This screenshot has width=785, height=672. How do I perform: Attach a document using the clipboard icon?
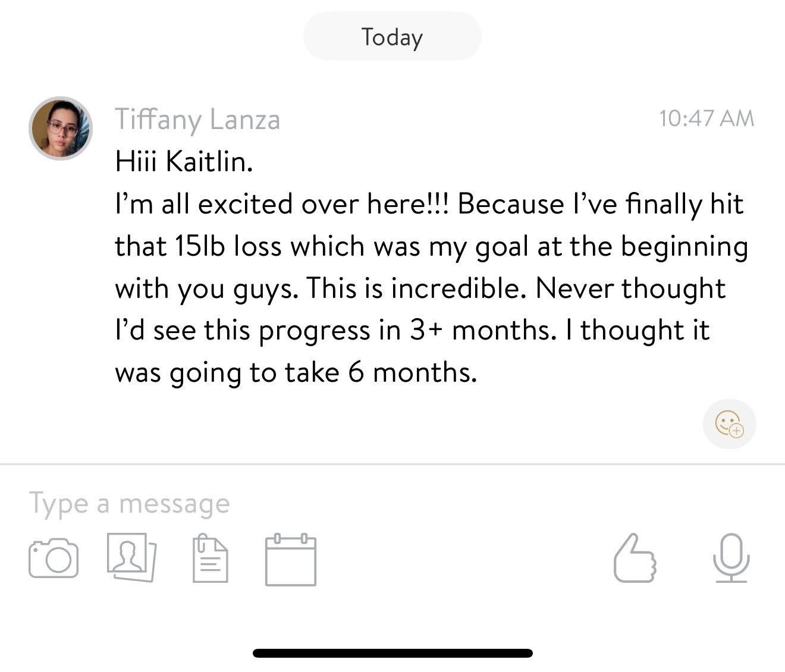pos(211,558)
